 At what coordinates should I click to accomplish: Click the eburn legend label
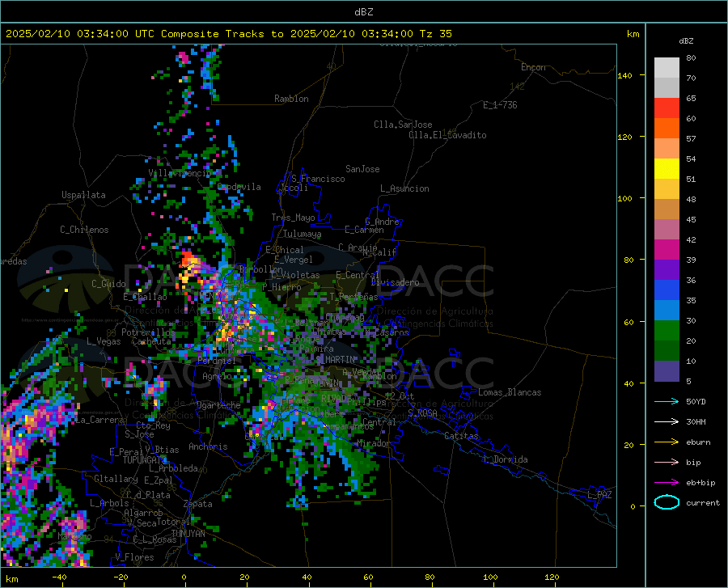tap(698, 442)
